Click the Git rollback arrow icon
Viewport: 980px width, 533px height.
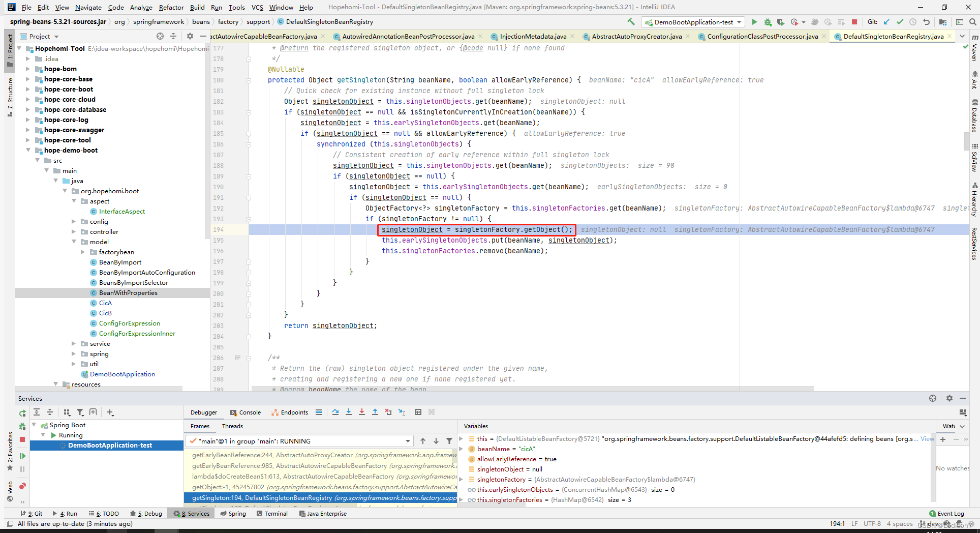(926, 22)
